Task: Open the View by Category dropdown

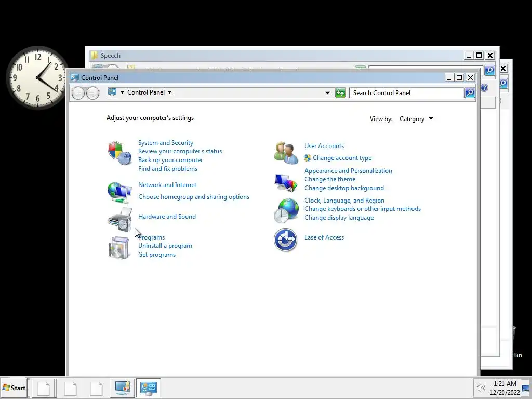Action: tap(416, 119)
